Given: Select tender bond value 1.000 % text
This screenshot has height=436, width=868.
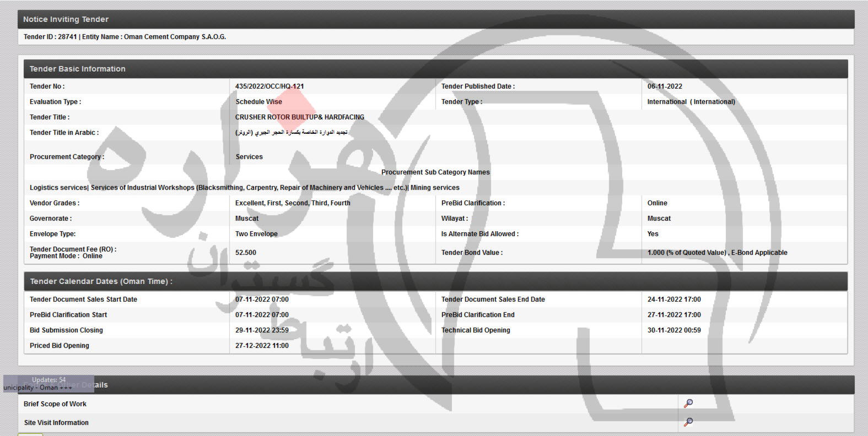Looking at the screenshot, I should [x=718, y=253].
